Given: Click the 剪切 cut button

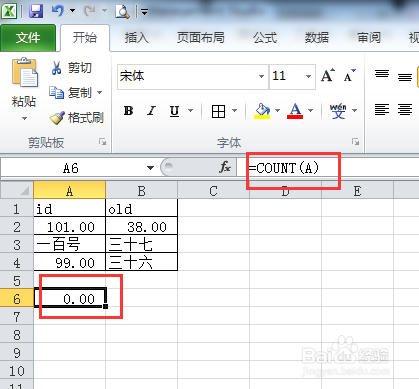Looking at the screenshot, I should [x=71, y=68].
